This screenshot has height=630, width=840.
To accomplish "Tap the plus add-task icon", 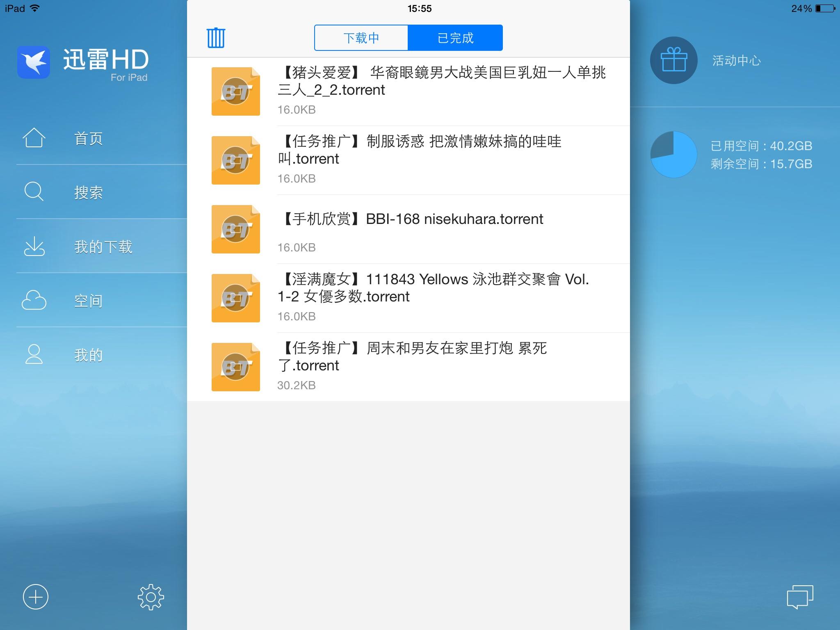I will coord(36,597).
